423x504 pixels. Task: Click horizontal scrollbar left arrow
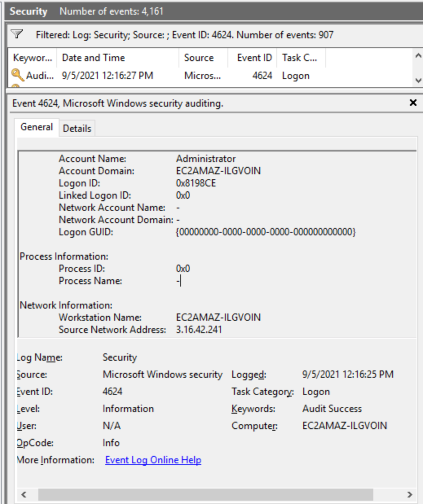click(24, 495)
